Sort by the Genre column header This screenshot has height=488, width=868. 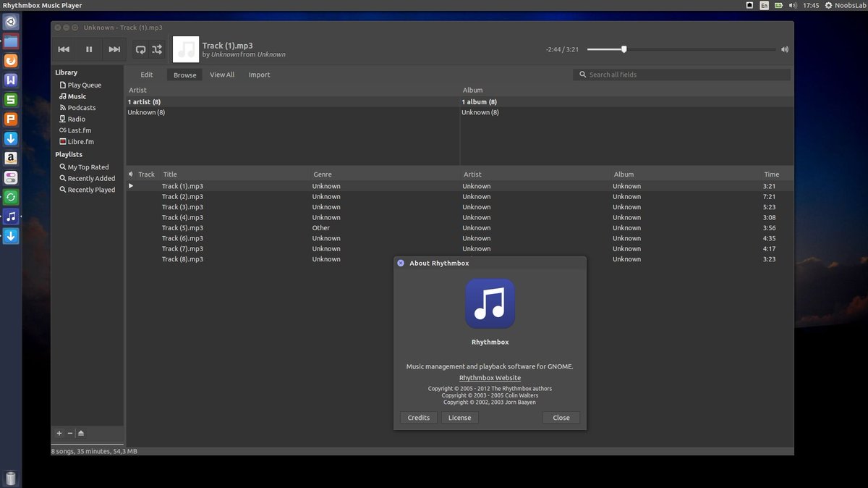385,174
